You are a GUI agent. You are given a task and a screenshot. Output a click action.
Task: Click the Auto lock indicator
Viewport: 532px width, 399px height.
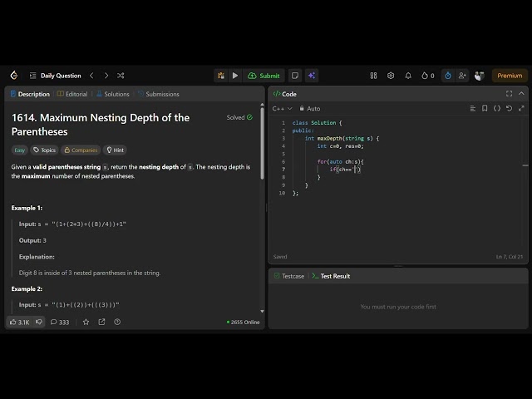[x=310, y=109]
